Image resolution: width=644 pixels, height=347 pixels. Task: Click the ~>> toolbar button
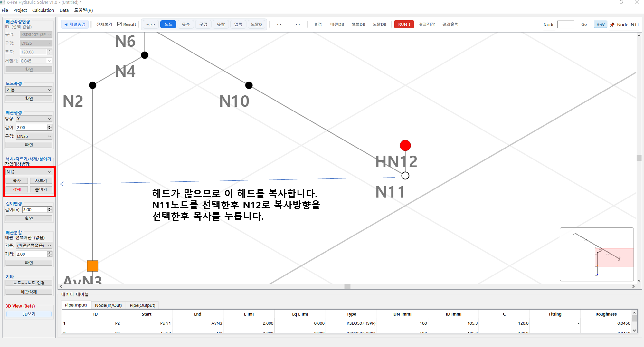(150, 24)
